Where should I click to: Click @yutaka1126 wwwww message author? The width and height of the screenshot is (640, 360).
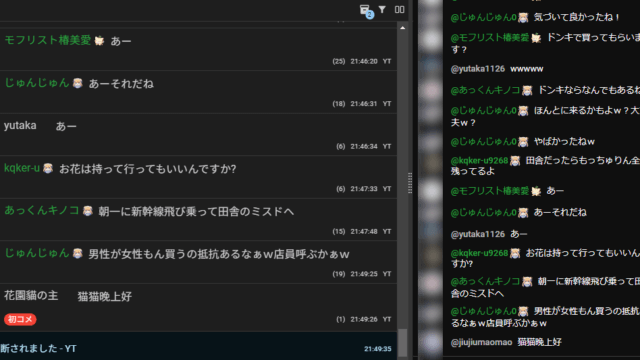point(478,69)
